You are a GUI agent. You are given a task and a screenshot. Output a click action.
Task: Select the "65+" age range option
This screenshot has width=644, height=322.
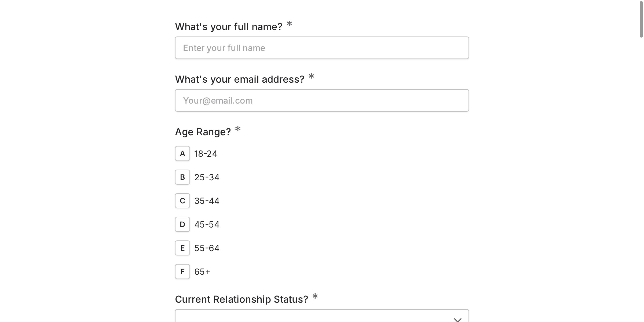pyautogui.click(x=202, y=272)
